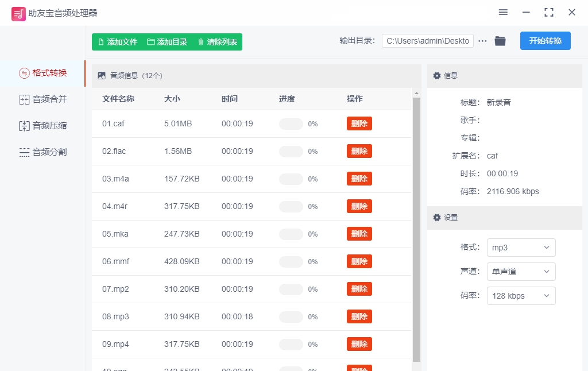Viewport: 588px width, 371px height.
Task: Toggle fullscreen with the title bar icon
Action: 549,13
